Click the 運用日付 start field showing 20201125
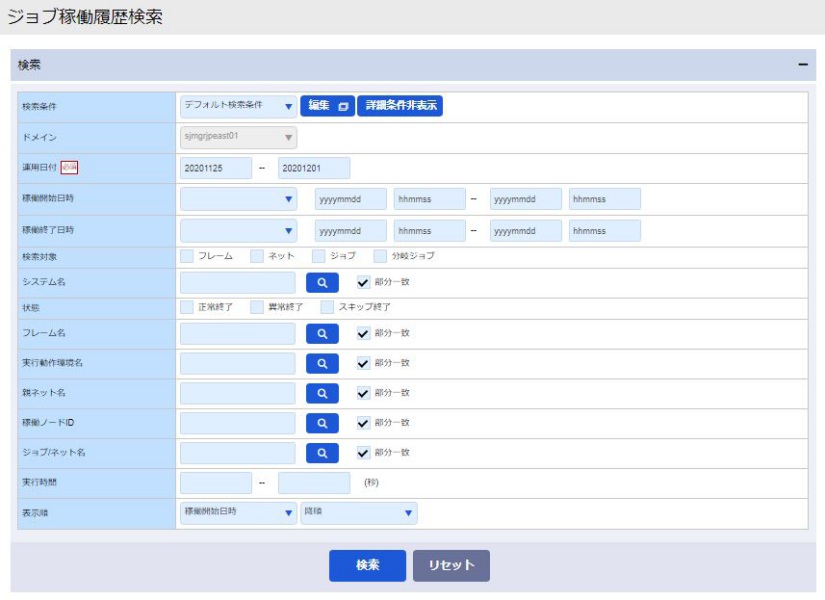Screen dimensions: 825x600 click(216, 168)
